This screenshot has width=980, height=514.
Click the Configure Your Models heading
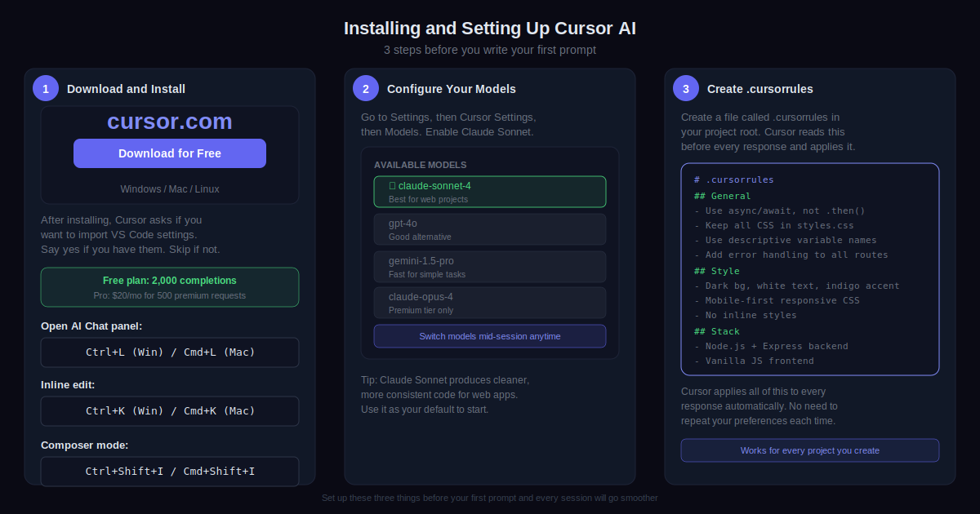click(x=451, y=89)
